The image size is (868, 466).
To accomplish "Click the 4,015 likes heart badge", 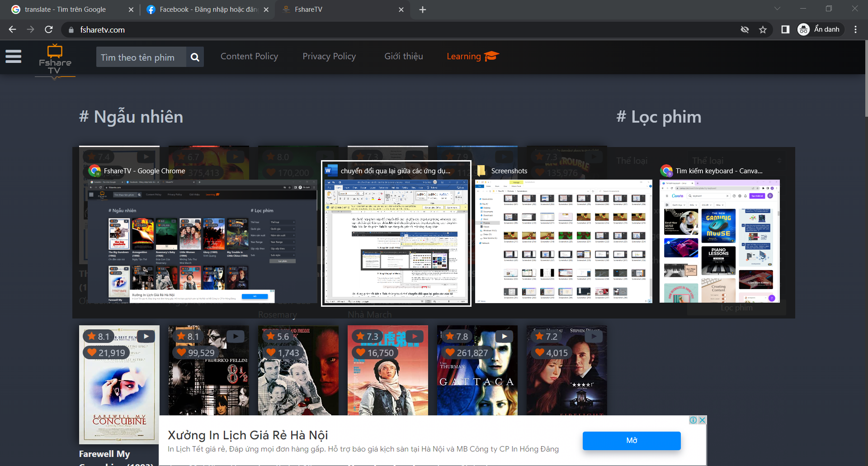I will pos(551,352).
